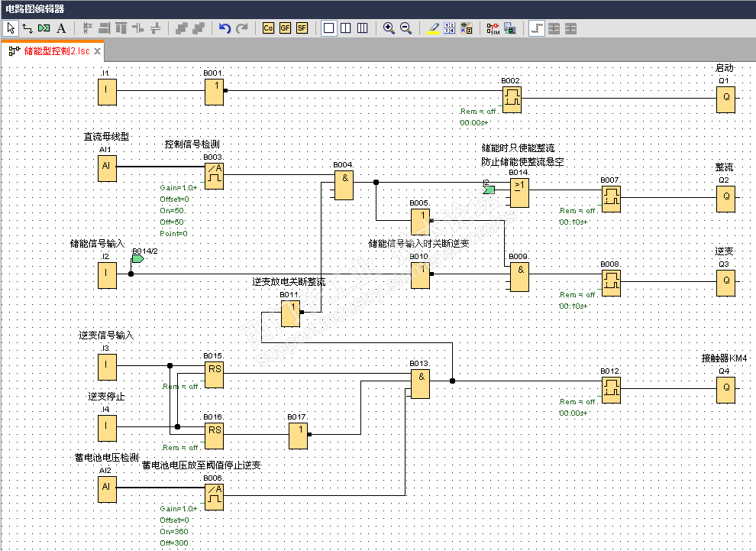Select input block I1
This screenshot has height=551, width=756.
tap(107, 92)
